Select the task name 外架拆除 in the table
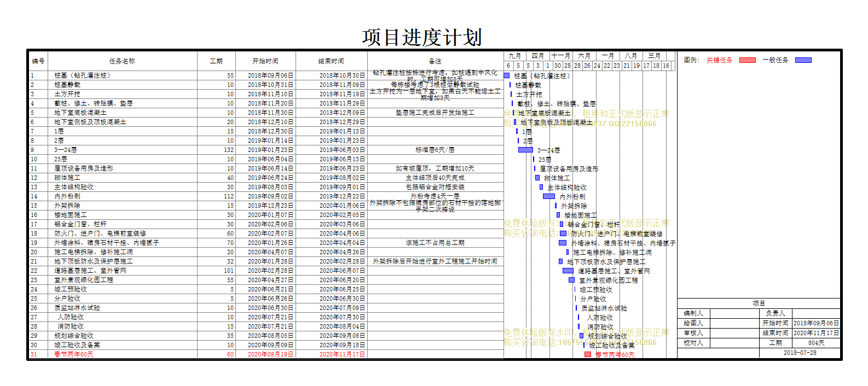Screen dimensions: 868x386 (x=67, y=206)
